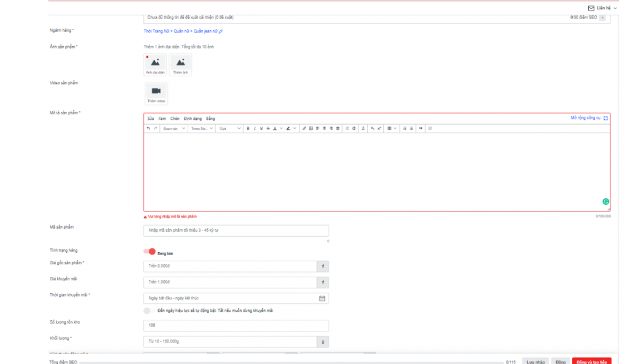This screenshot has width=630, height=364.
Task: Insert a blockquote
Action: (421, 129)
